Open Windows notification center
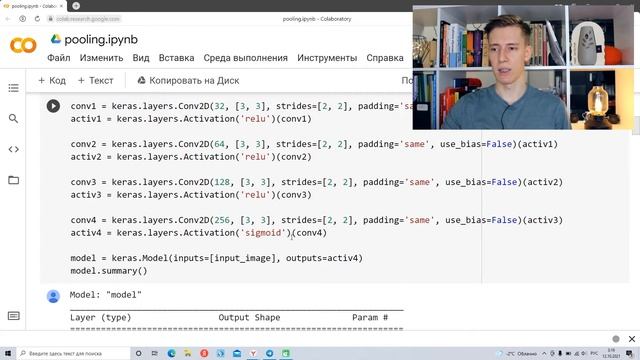 (x=630, y=353)
